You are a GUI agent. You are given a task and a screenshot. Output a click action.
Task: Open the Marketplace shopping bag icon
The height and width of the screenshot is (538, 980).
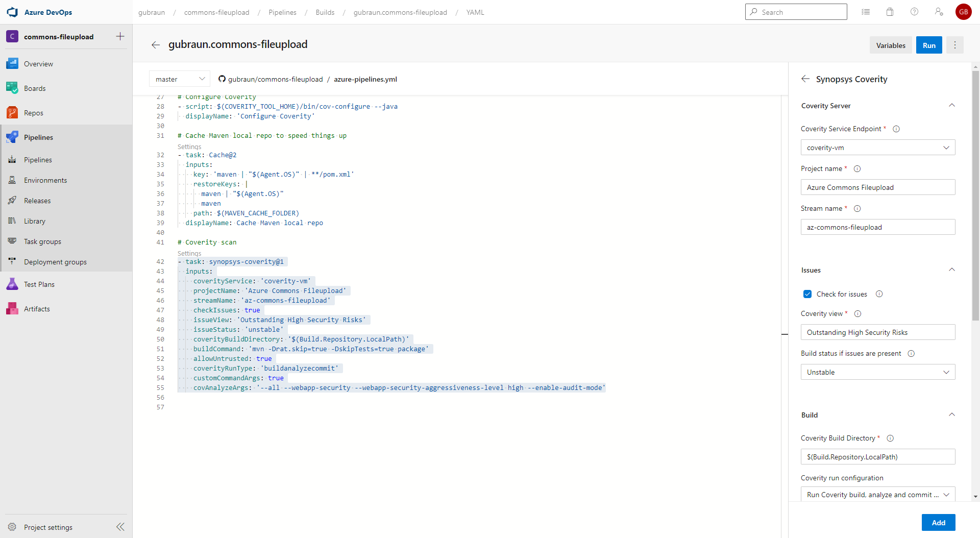pyautogui.click(x=890, y=12)
